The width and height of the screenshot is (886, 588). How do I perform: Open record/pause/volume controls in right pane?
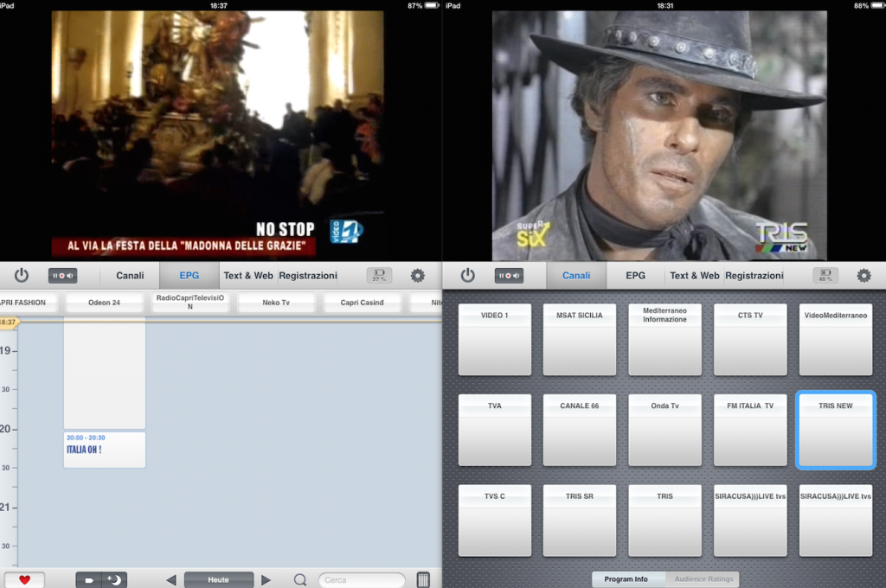click(509, 276)
